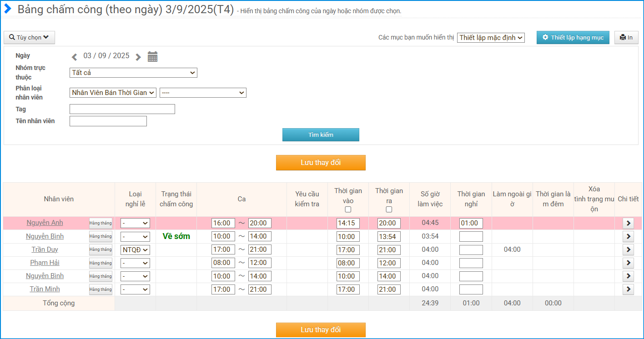Open the calendar date picker

tap(152, 57)
